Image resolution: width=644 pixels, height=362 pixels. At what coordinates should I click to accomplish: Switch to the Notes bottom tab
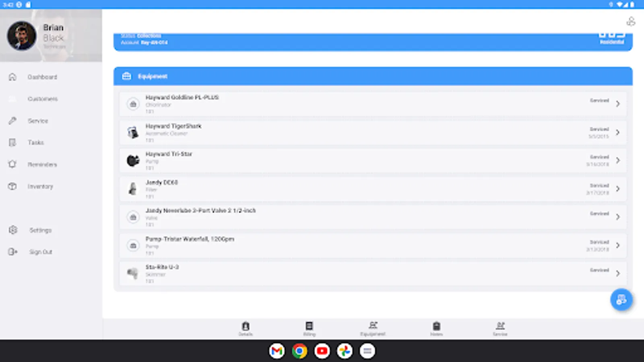(436, 328)
